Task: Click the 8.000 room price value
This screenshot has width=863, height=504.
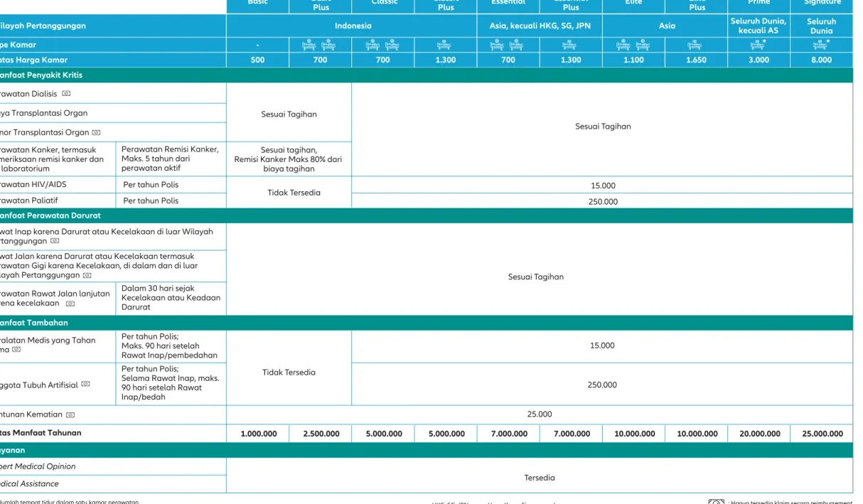Action: (x=821, y=60)
